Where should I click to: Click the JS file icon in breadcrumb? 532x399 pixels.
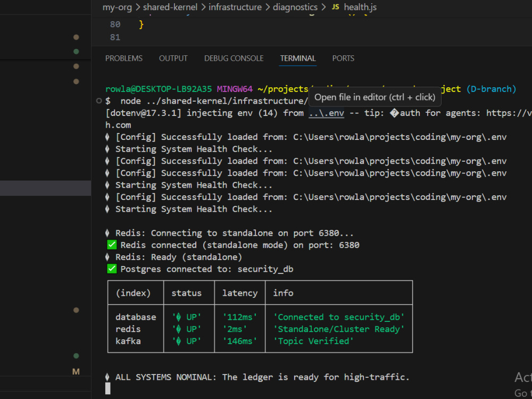[335, 7]
